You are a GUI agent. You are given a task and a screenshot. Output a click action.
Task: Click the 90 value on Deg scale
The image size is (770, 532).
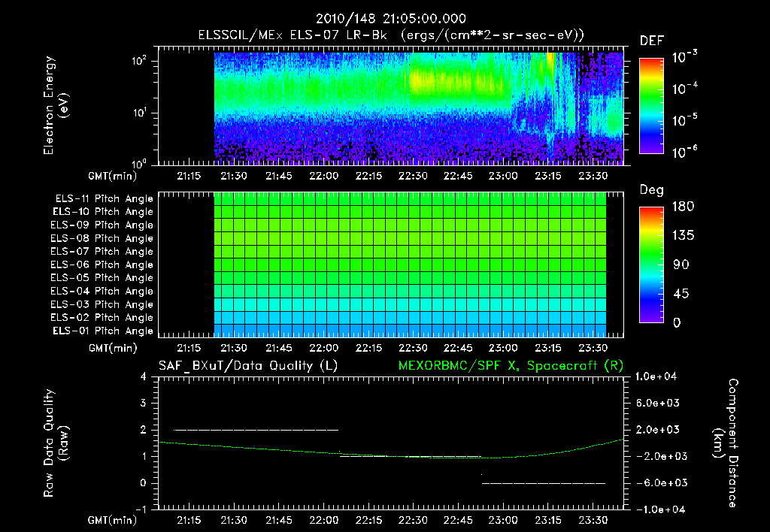681,265
